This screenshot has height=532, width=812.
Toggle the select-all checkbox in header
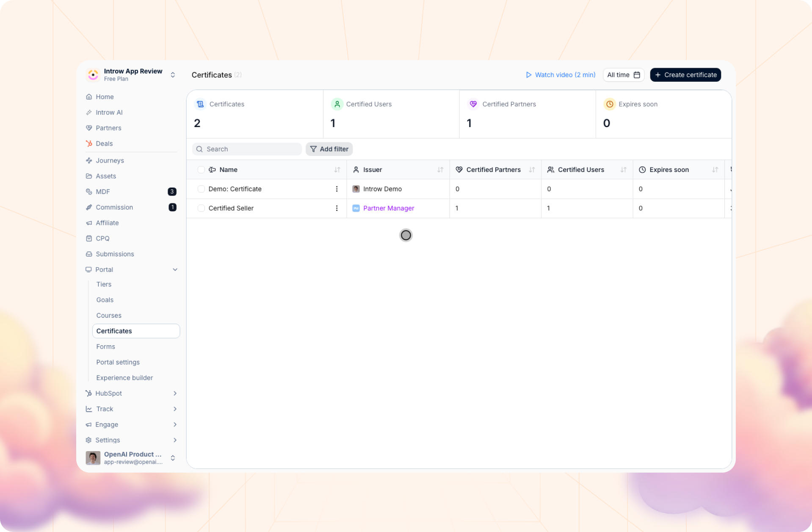201,169
